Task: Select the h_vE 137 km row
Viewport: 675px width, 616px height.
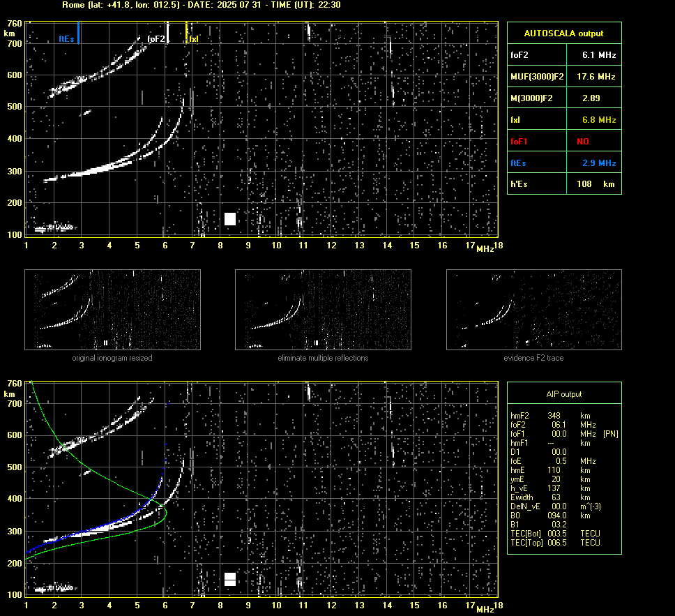Action: pyautogui.click(x=551, y=488)
